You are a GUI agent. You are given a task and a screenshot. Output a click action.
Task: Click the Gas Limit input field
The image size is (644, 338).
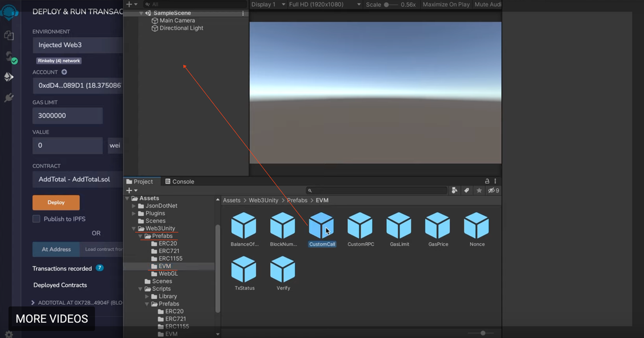[67, 116]
